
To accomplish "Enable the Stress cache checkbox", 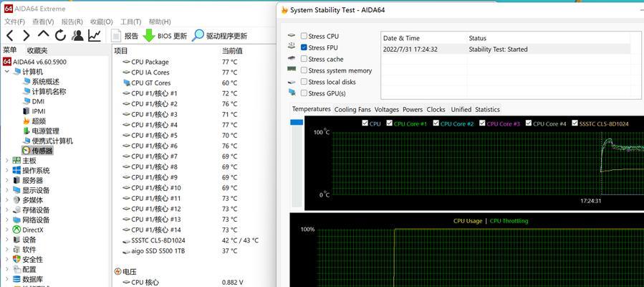I will (x=304, y=59).
